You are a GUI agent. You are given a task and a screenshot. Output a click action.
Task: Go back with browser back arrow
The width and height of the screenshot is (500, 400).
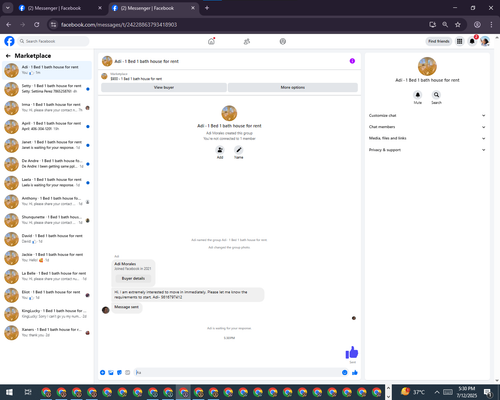point(9,25)
